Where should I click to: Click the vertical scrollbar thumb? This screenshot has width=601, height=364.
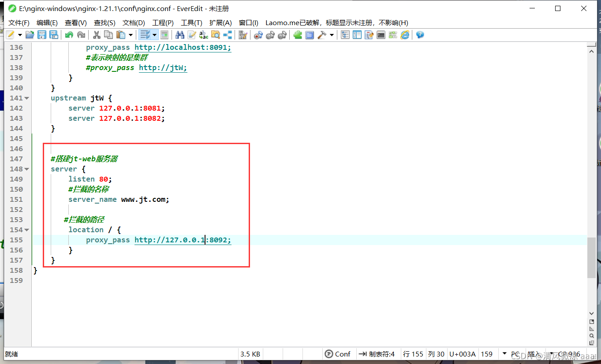coord(591,258)
